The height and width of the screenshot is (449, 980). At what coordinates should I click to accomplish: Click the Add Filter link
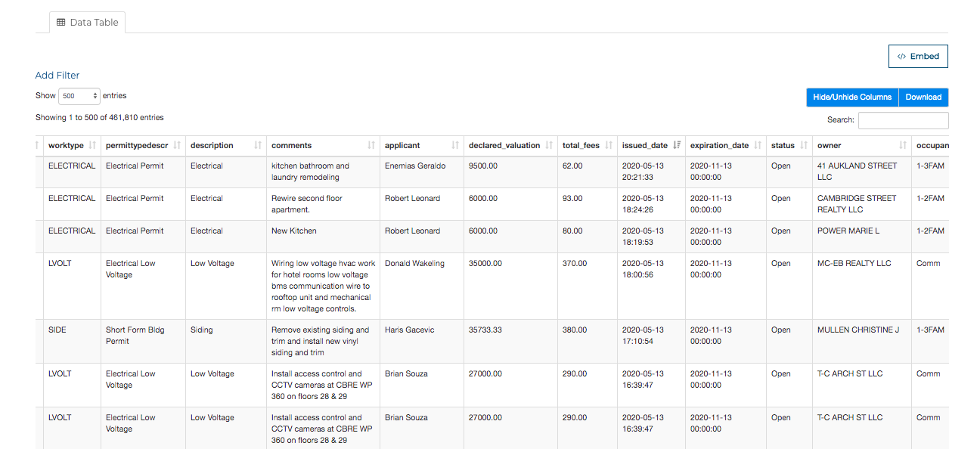click(x=57, y=76)
